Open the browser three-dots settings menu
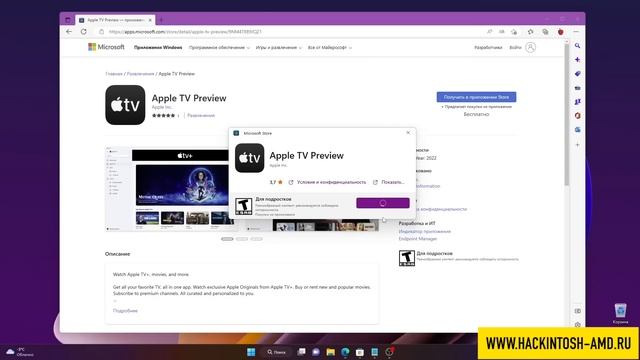The image size is (640, 360). (x=576, y=31)
